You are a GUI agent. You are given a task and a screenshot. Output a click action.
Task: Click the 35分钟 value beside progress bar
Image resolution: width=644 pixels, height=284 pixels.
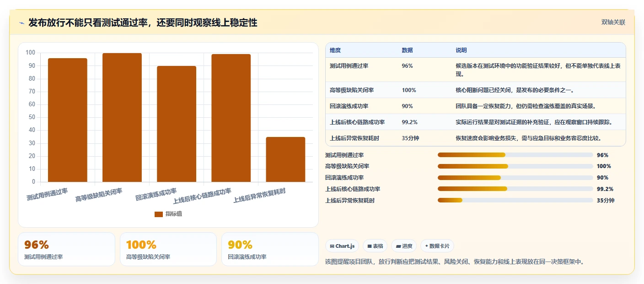606,200
